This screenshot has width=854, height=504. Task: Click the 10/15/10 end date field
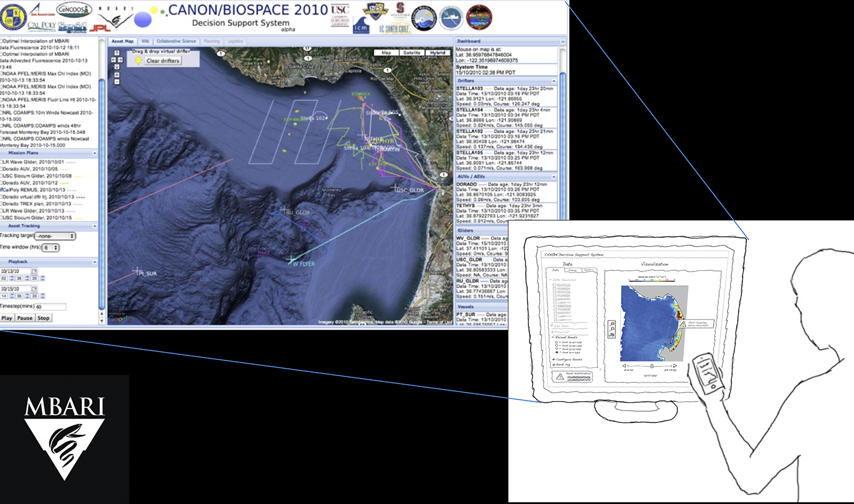[x=15, y=289]
